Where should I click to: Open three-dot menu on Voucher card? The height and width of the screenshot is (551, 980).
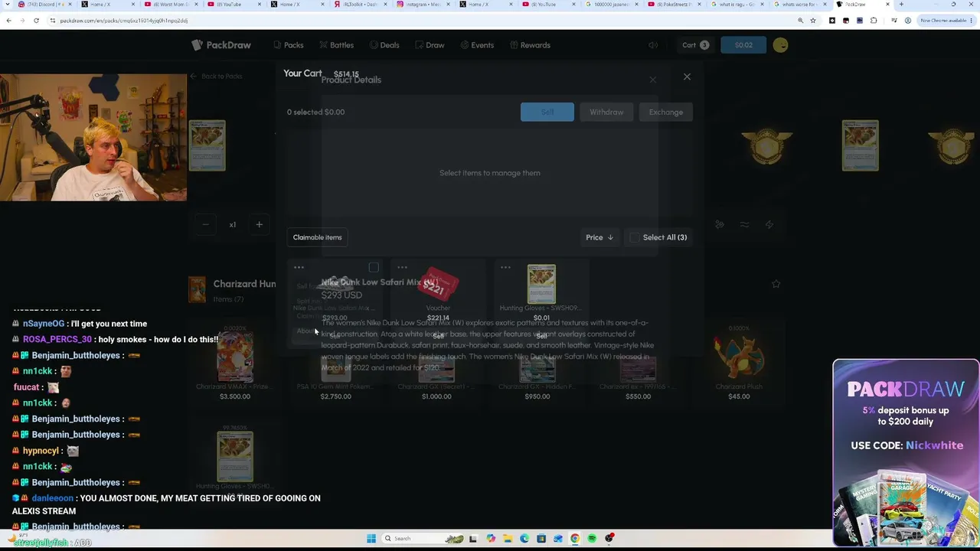click(402, 267)
